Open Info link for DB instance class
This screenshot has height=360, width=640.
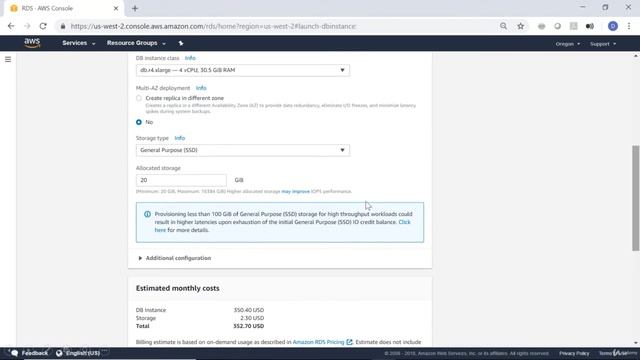(190, 58)
